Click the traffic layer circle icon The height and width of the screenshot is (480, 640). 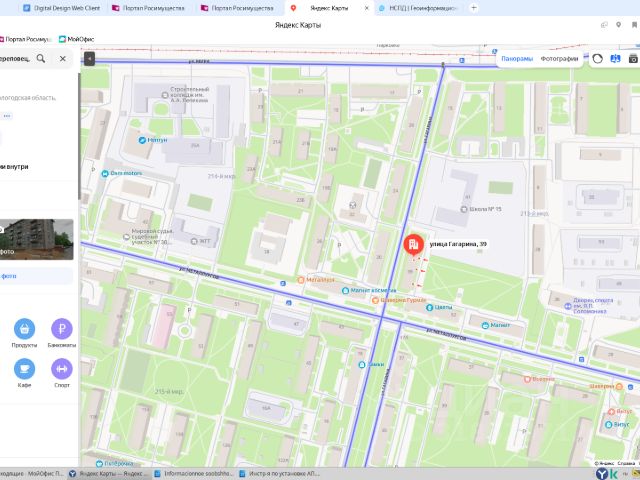pos(597,59)
